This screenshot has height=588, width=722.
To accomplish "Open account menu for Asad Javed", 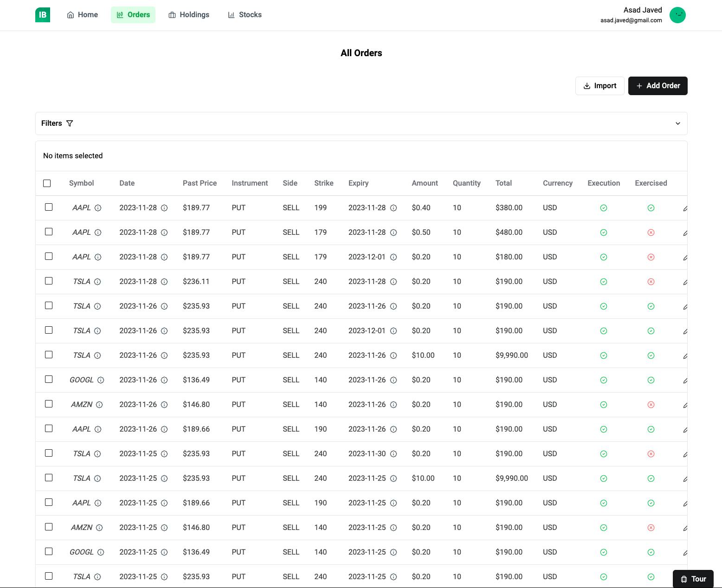I will coord(642,15).
